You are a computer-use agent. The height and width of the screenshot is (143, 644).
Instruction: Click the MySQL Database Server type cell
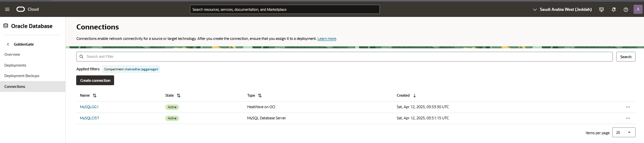[266, 118]
